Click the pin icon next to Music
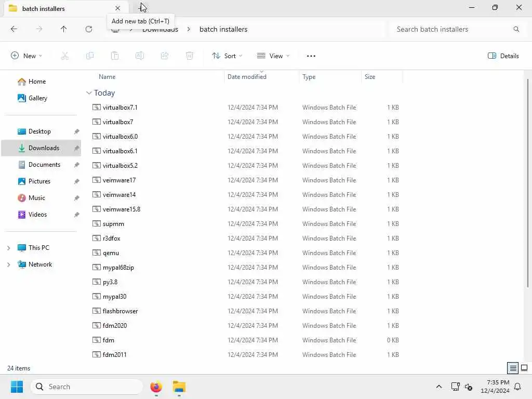 click(77, 198)
